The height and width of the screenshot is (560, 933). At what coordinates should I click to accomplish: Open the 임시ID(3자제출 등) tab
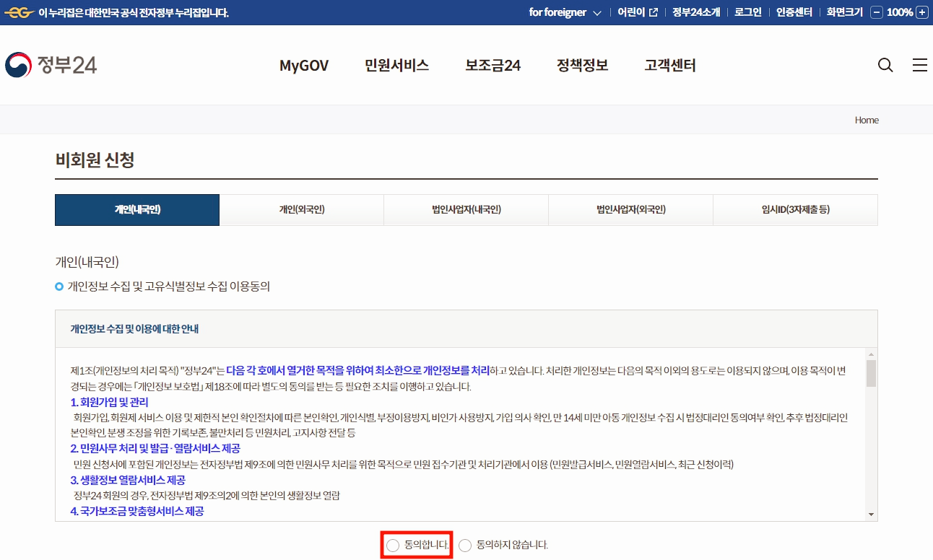point(795,209)
